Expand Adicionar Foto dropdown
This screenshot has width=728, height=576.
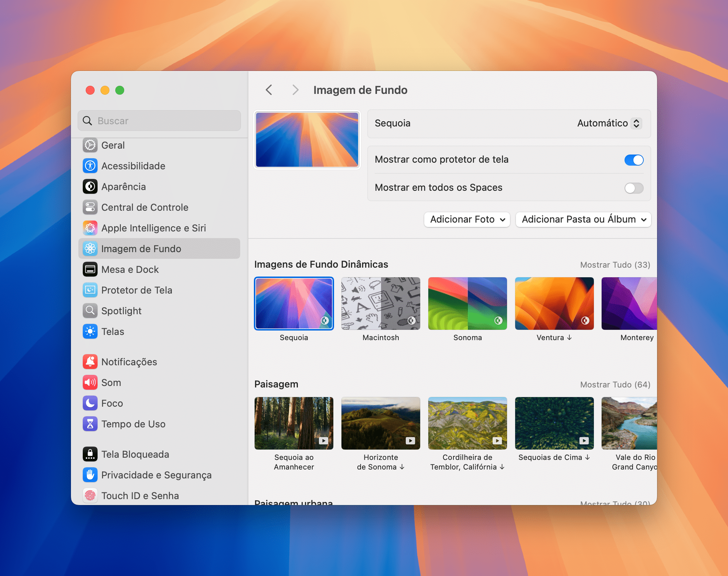[x=467, y=220]
